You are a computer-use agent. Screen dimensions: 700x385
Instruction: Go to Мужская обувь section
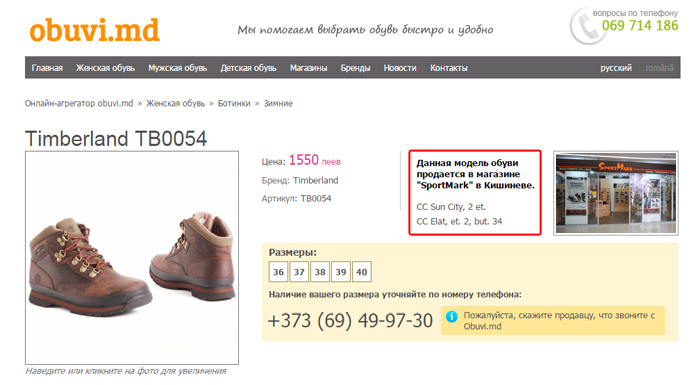178,68
